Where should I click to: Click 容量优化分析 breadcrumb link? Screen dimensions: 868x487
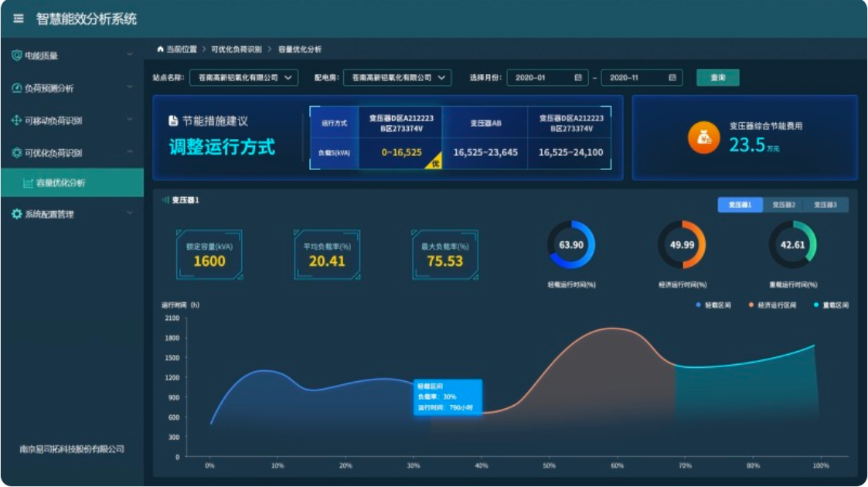click(299, 49)
